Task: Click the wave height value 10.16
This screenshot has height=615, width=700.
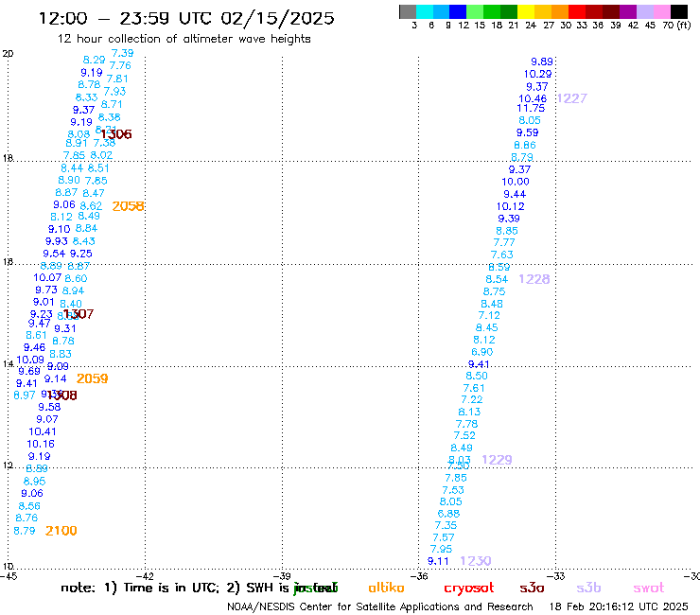Action: (41, 444)
